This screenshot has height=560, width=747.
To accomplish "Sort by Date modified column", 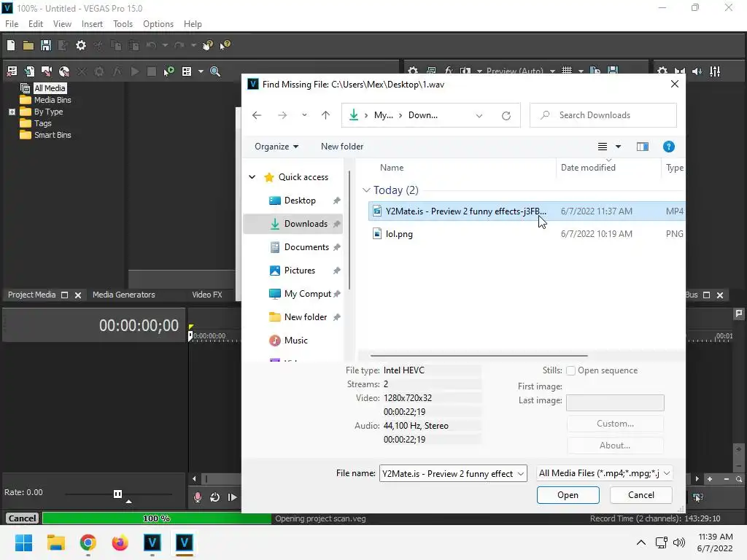I will click(589, 168).
